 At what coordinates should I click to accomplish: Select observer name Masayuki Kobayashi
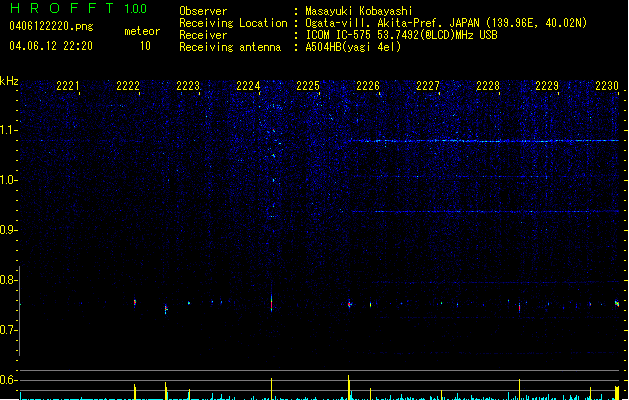pyautogui.click(x=359, y=11)
